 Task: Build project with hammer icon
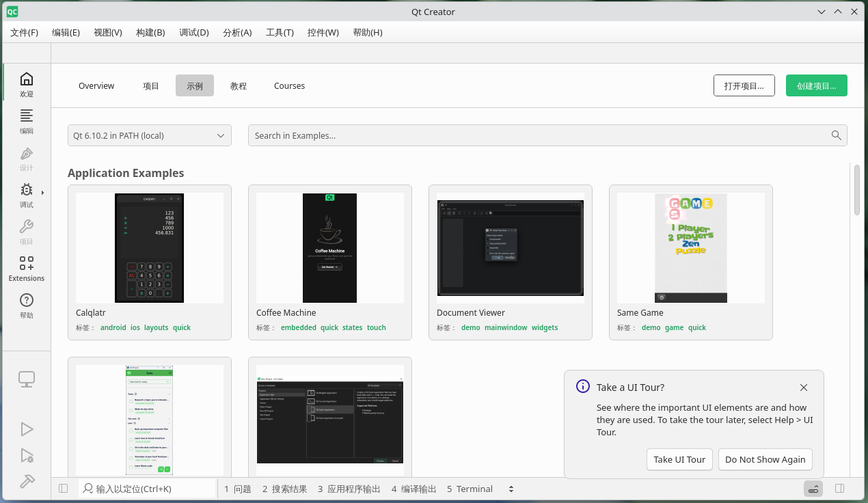pos(27,481)
